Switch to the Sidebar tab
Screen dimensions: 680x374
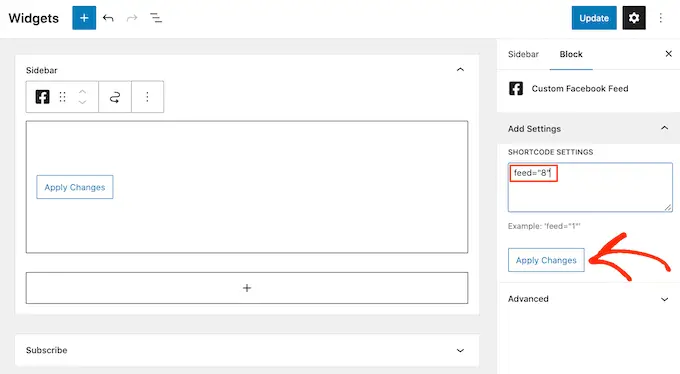pos(523,54)
